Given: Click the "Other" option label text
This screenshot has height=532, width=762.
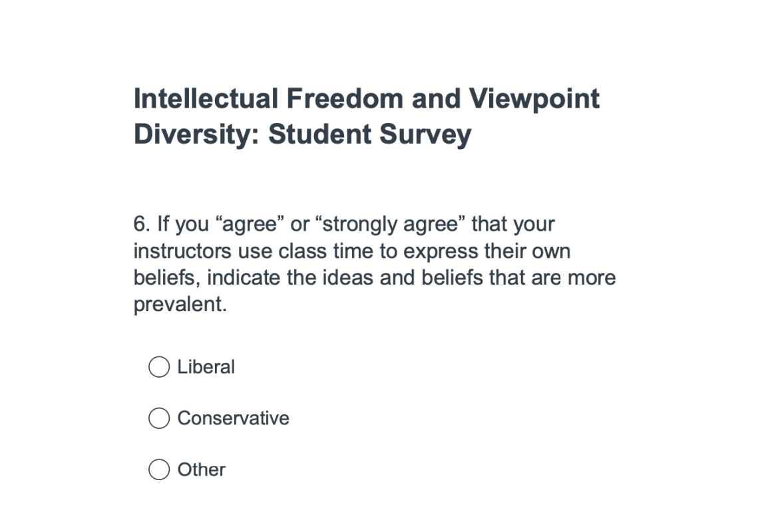Looking at the screenshot, I should [x=201, y=469].
